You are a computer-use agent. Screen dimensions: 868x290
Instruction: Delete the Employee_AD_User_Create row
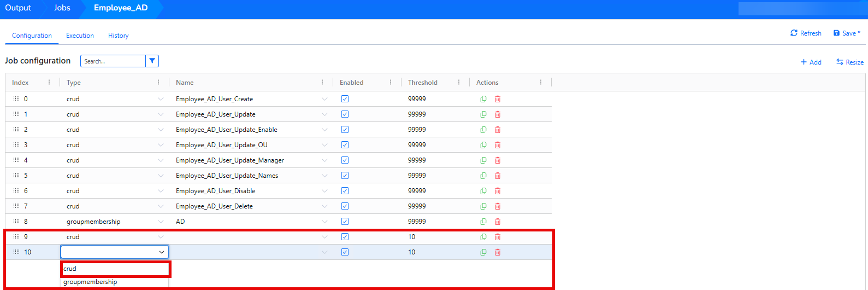pyautogui.click(x=498, y=99)
